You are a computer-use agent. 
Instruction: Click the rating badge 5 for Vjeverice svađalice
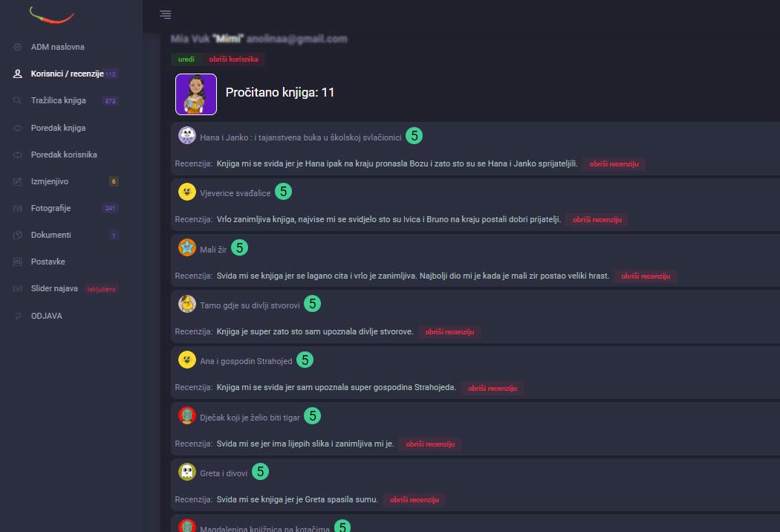point(283,191)
